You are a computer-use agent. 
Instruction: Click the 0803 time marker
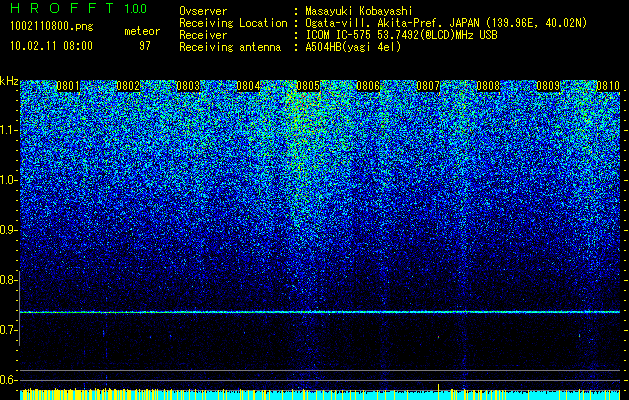point(188,86)
